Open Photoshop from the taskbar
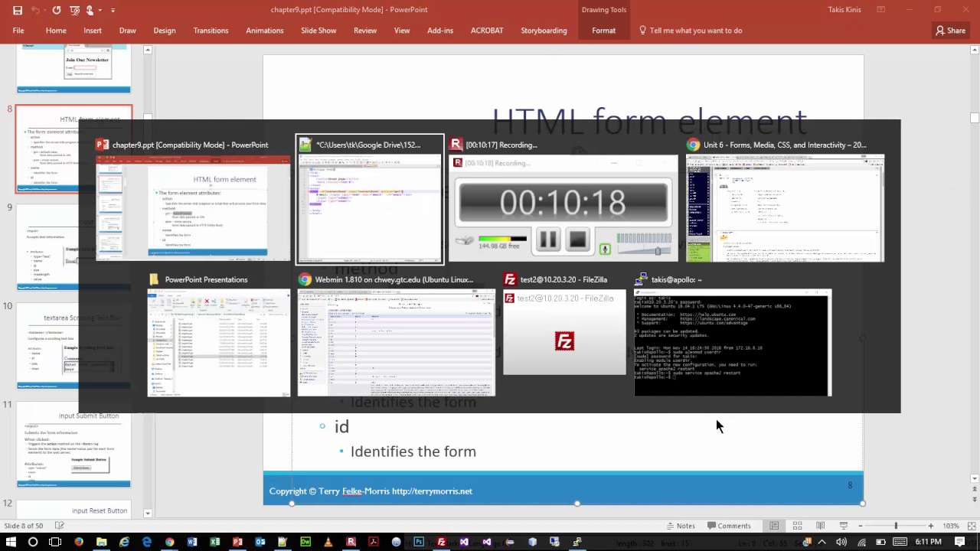 (419, 542)
